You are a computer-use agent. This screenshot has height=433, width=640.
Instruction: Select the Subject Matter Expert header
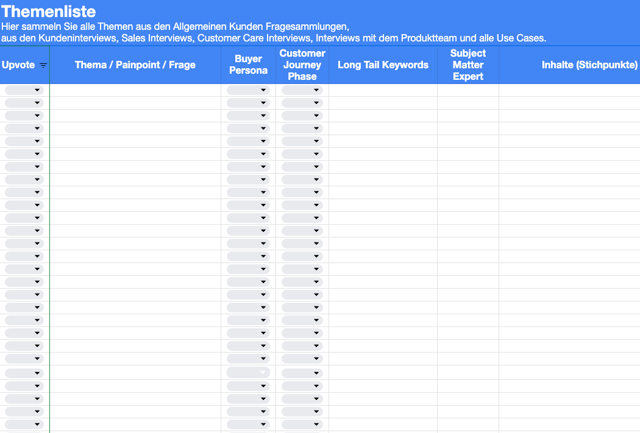pos(468,65)
